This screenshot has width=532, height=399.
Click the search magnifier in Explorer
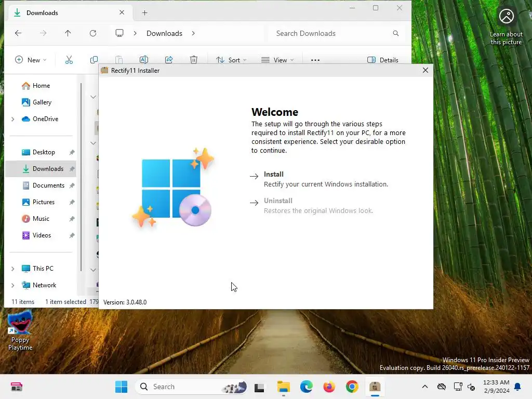395,33
